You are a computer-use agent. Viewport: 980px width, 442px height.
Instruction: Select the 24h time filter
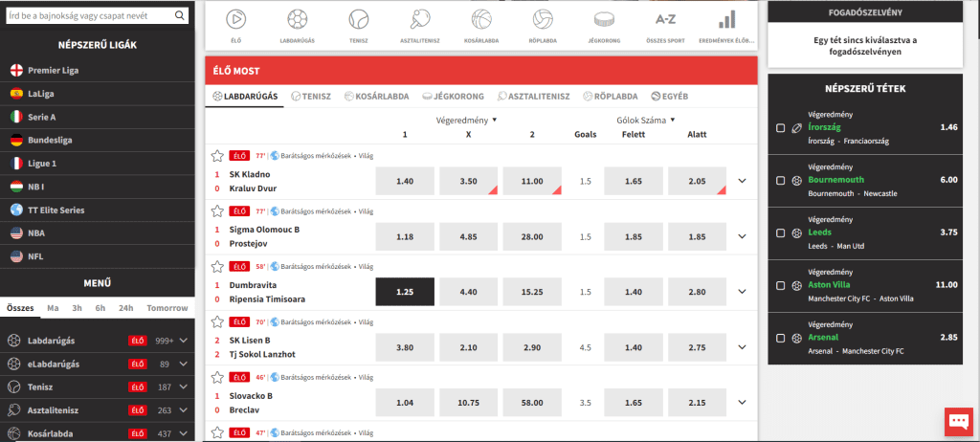[x=125, y=308]
